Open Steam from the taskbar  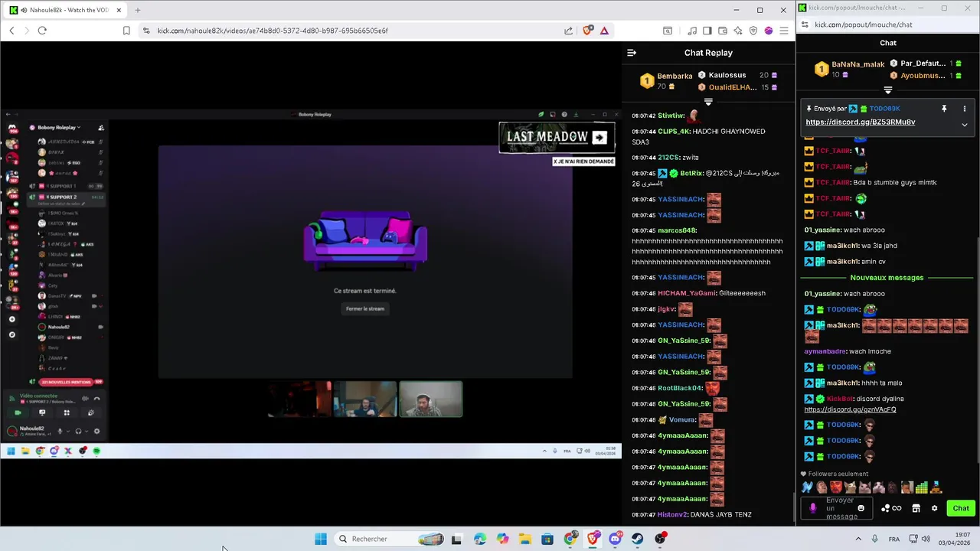637,539
